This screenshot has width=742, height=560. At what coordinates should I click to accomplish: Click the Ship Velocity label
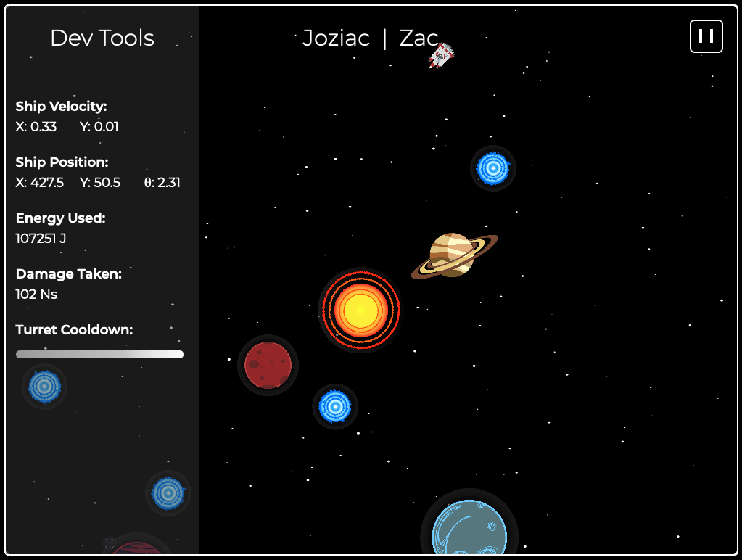[x=61, y=106]
